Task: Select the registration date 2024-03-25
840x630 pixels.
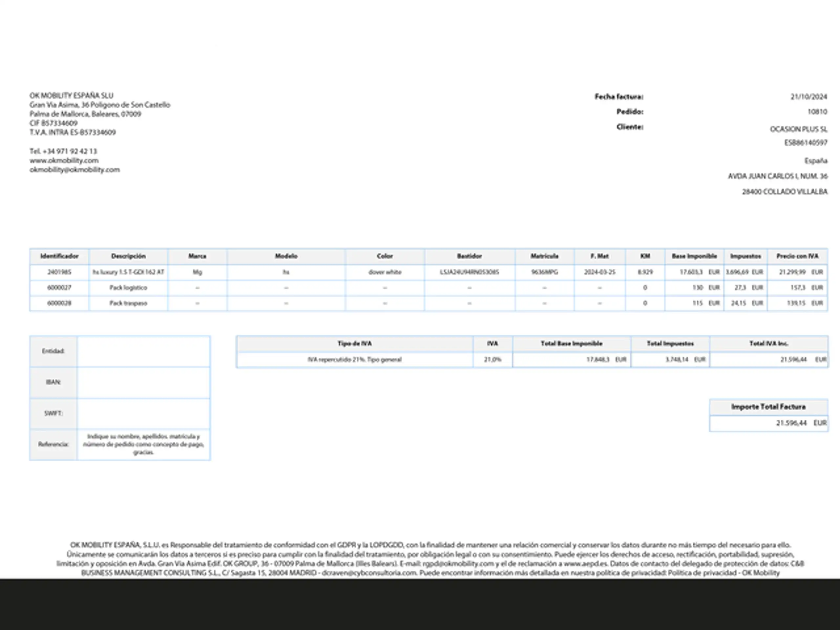Action: tap(599, 272)
